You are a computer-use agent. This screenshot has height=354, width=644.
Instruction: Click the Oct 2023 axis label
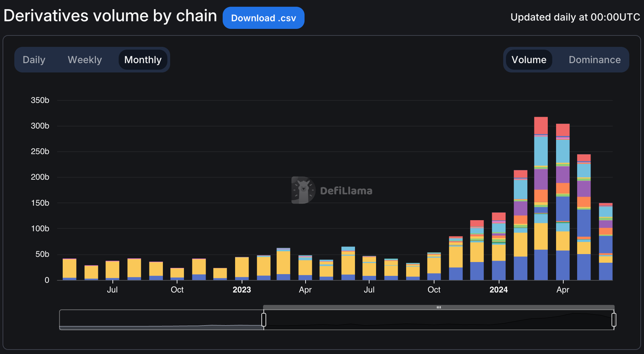pos(434,290)
